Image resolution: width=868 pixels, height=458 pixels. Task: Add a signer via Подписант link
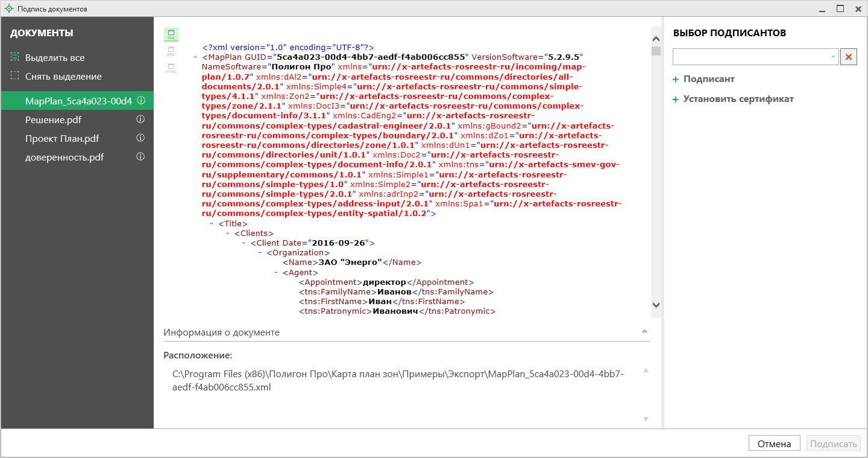coord(708,79)
